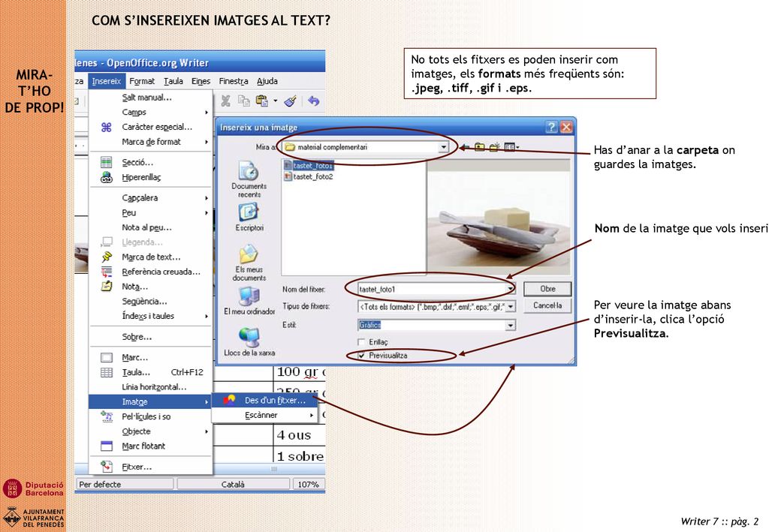Screen dimensions: 769x532
Task: Choose Línia horitzontal menu entry
Action: [150, 387]
